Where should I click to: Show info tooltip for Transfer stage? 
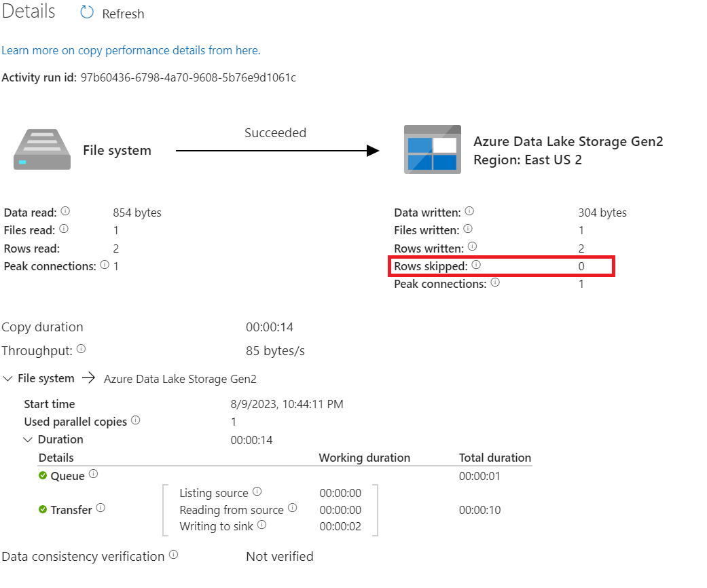[101, 508]
